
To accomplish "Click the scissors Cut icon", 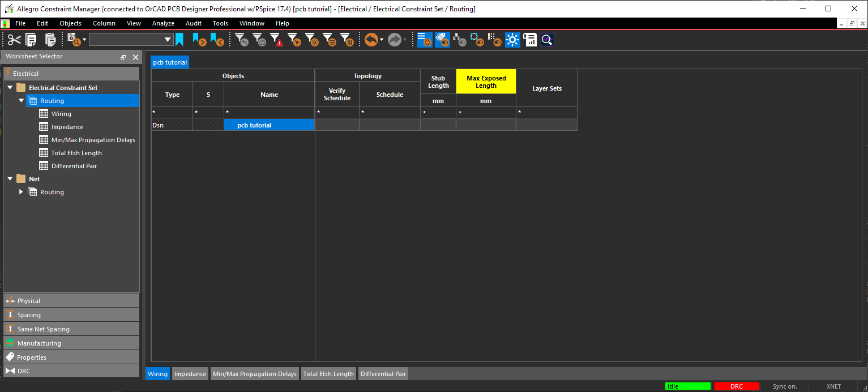I will pos(14,40).
